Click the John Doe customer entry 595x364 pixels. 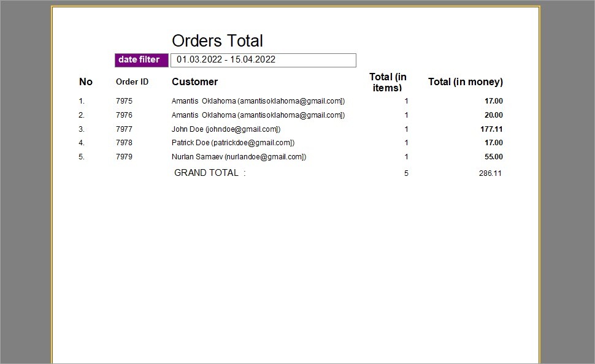[x=226, y=129]
